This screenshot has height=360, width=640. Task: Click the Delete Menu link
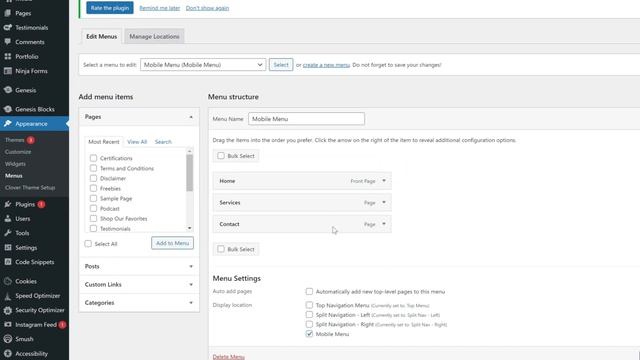pyautogui.click(x=229, y=357)
